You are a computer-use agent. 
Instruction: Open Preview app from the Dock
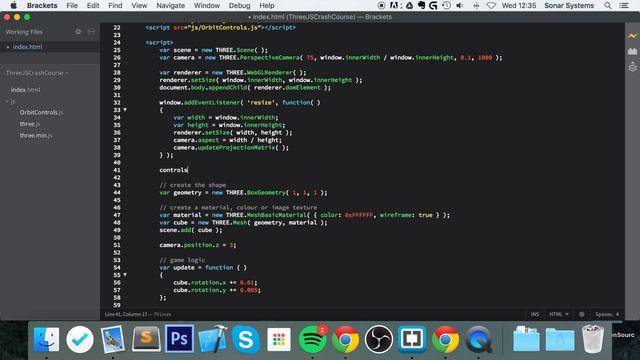[x=113, y=339]
